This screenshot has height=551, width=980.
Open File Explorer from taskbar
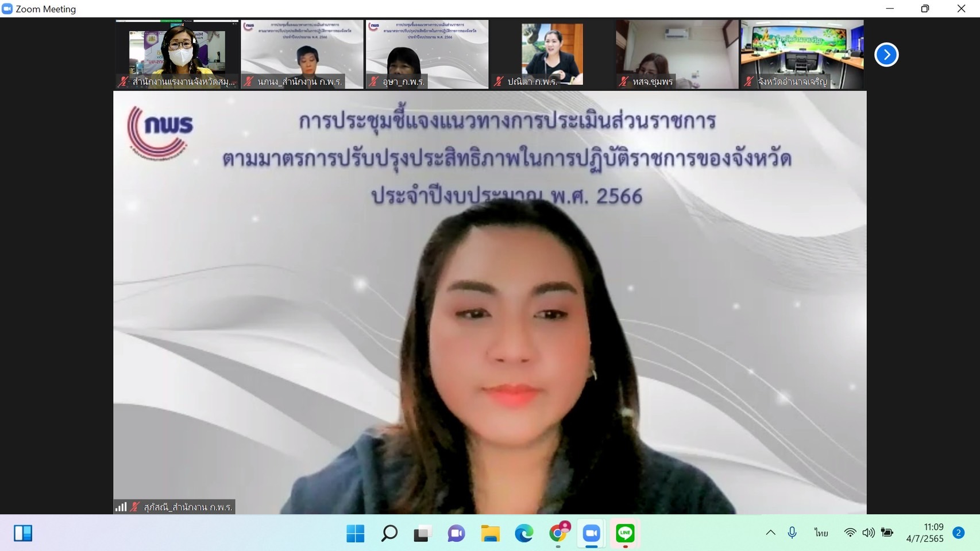click(490, 533)
